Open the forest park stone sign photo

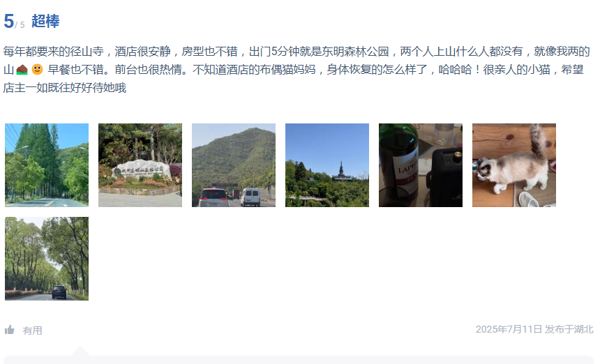point(140,165)
